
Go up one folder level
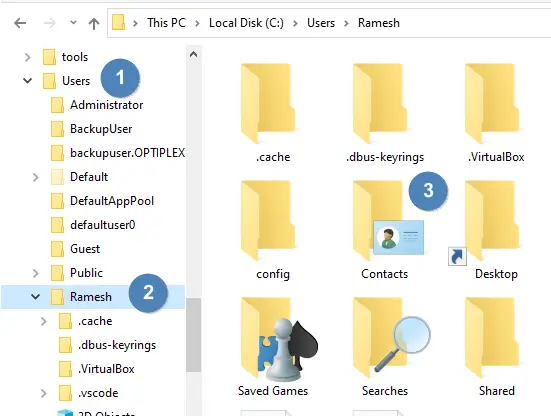(x=94, y=24)
